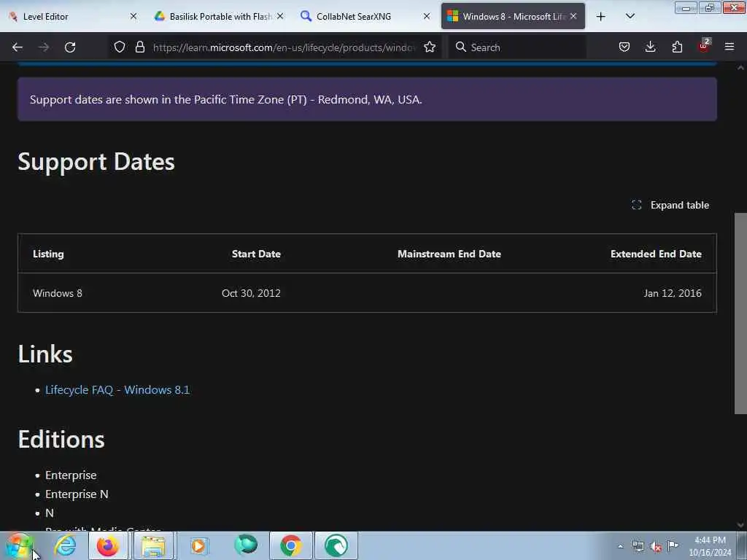This screenshot has height=560, width=747.
Task: Click the magnifier icon in search box
Action: click(x=461, y=47)
